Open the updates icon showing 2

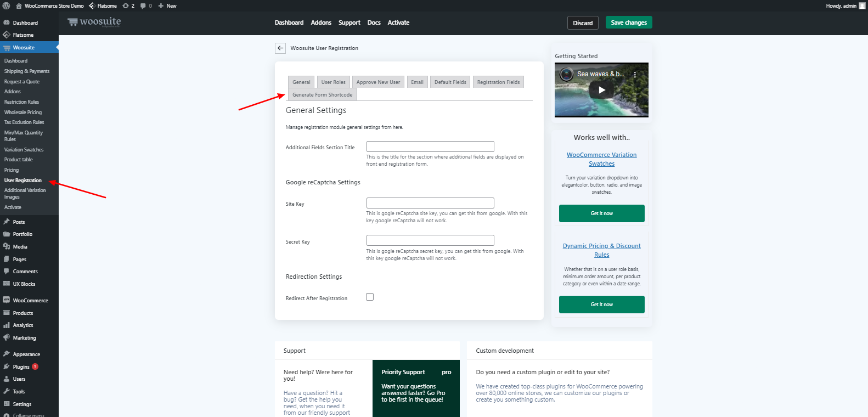click(128, 5)
